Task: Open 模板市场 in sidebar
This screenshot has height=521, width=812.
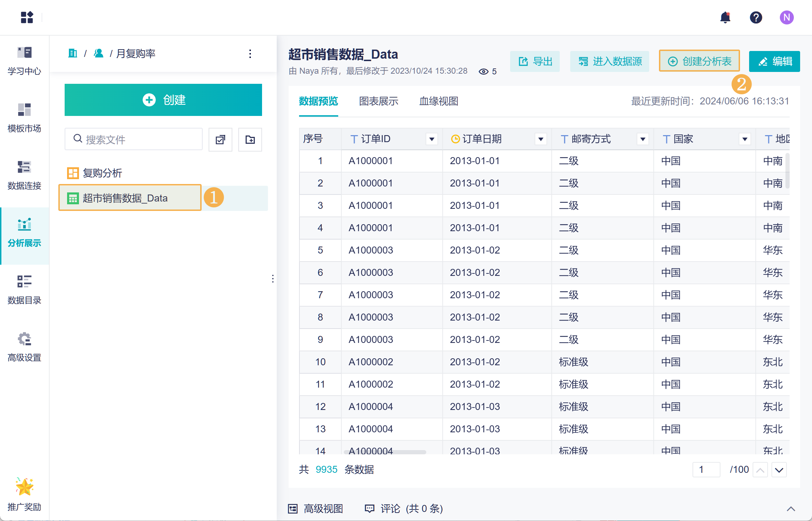Action: click(24, 118)
